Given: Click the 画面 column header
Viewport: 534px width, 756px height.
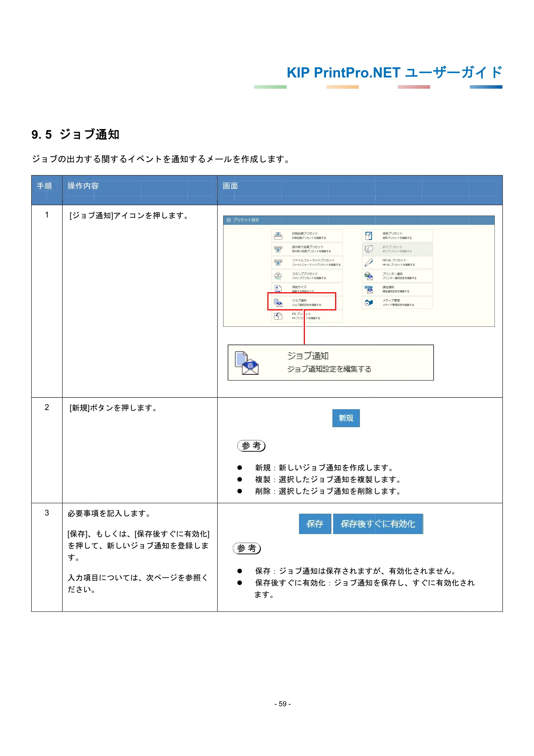Looking at the screenshot, I should (230, 186).
